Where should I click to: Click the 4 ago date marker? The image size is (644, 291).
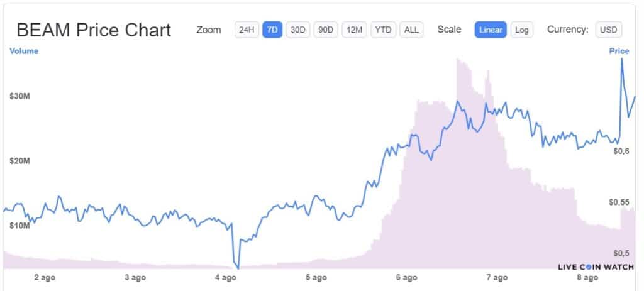point(225,277)
